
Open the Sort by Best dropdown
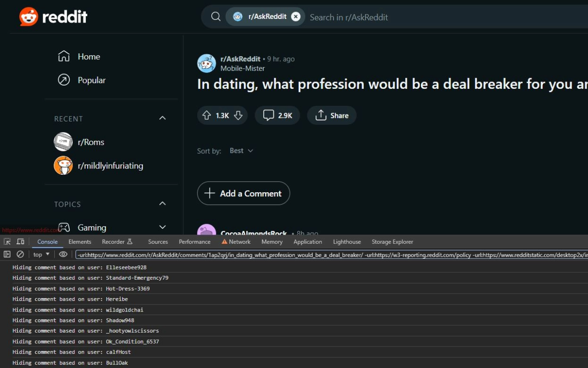pyautogui.click(x=242, y=151)
